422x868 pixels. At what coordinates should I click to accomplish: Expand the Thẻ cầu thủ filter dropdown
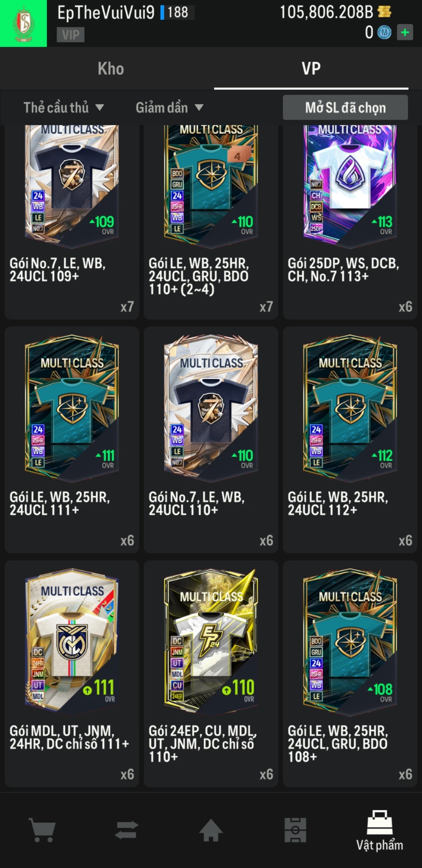click(64, 108)
